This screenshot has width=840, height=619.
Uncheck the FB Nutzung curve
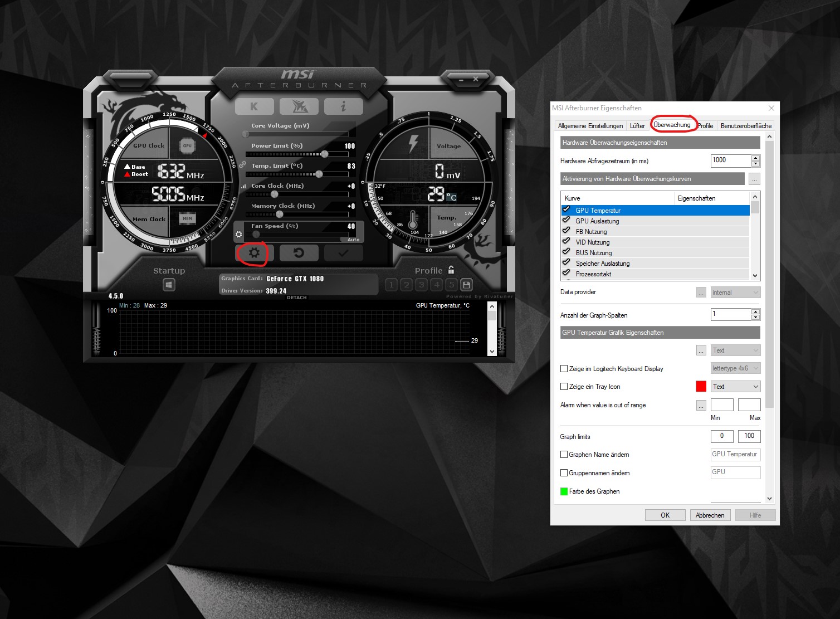tap(566, 231)
